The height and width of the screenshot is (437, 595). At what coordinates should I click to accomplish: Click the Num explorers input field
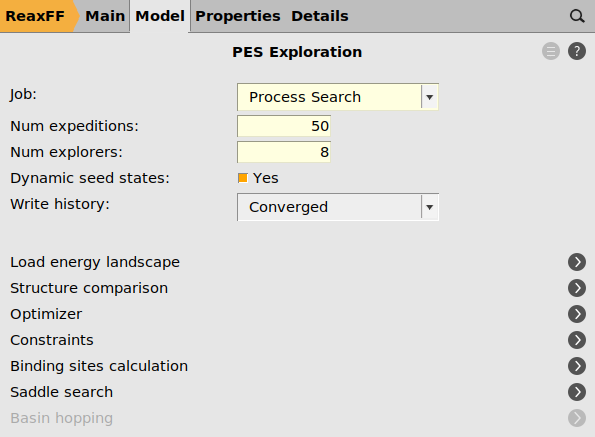[284, 152]
